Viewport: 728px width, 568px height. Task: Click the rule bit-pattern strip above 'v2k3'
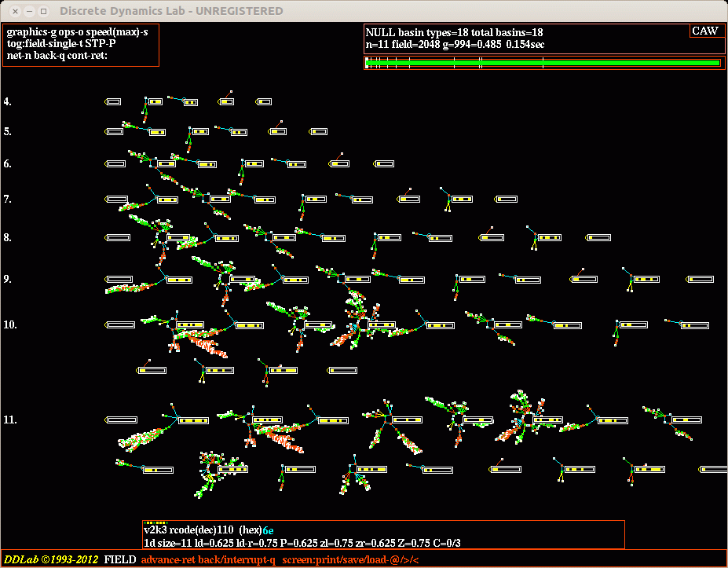click(x=155, y=522)
